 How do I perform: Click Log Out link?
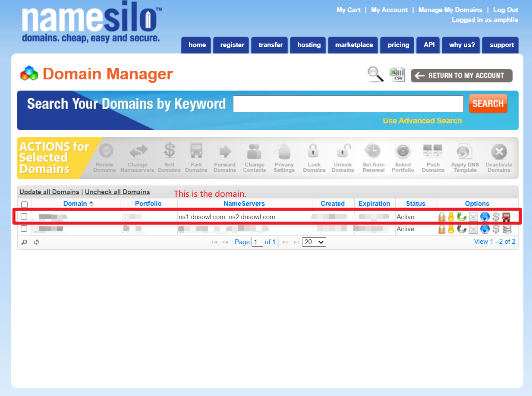pyautogui.click(x=506, y=10)
